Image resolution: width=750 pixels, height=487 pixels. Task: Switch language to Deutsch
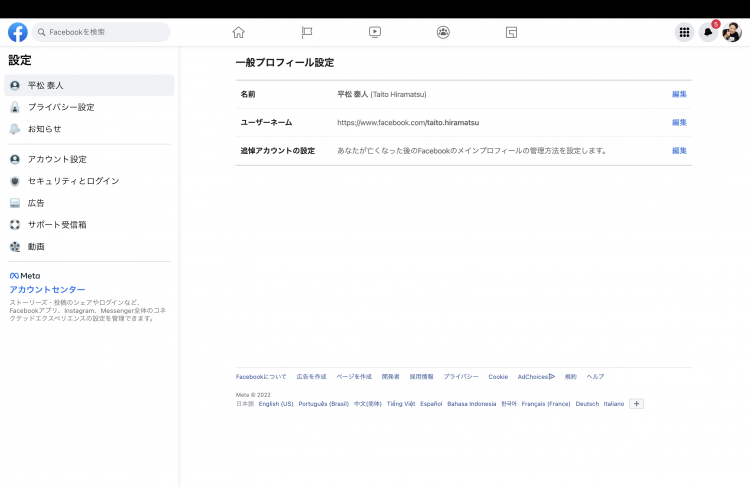pyautogui.click(x=587, y=404)
